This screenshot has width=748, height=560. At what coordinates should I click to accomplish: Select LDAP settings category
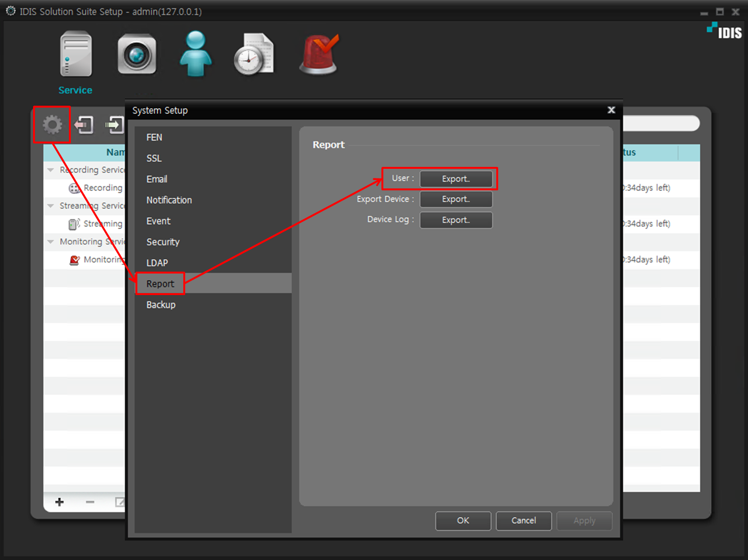pos(213,263)
